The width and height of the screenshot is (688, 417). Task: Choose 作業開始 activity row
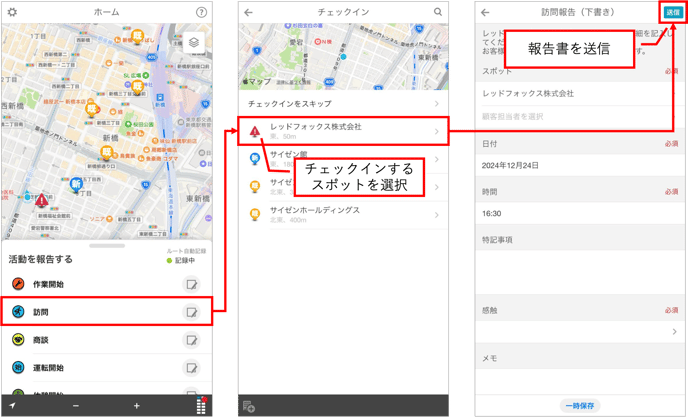(107, 284)
